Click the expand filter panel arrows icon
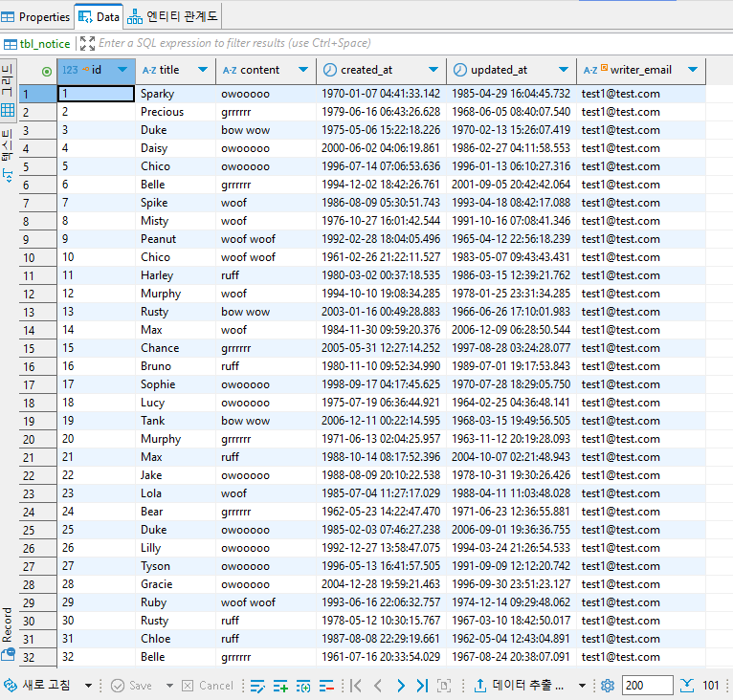This screenshot has height=700, width=733. (x=87, y=43)
